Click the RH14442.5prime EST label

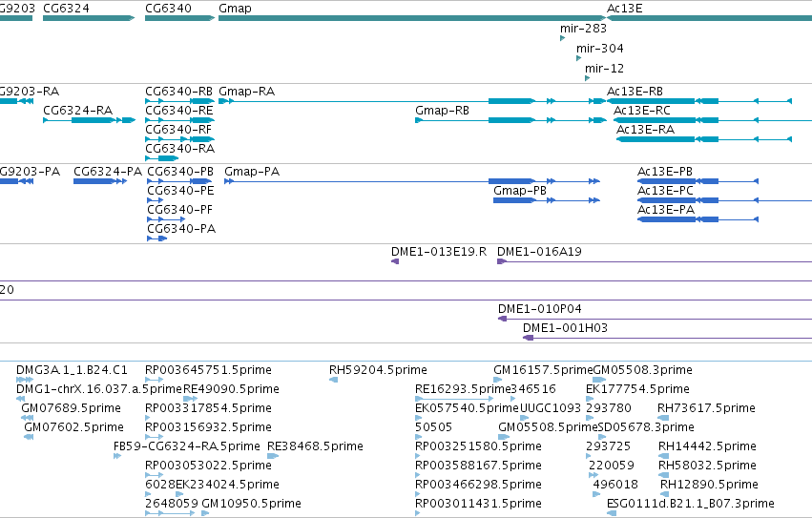pyautogui.click(x=707, y=446)
